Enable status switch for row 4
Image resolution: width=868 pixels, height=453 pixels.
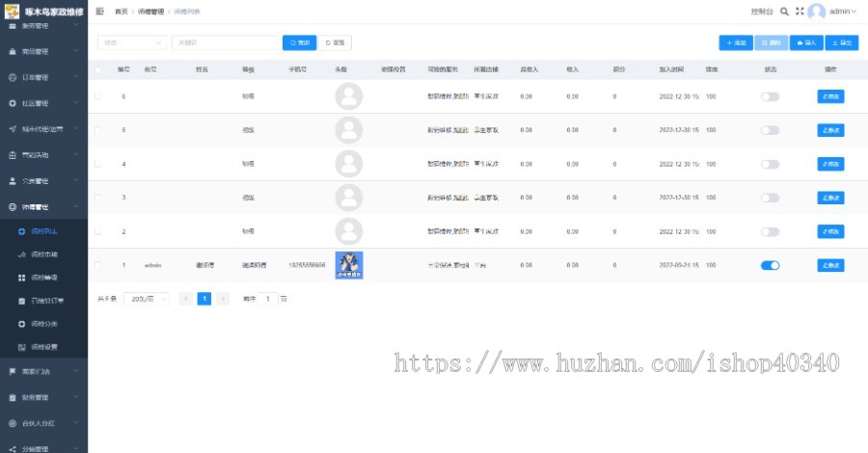click(x=770, y=164)
